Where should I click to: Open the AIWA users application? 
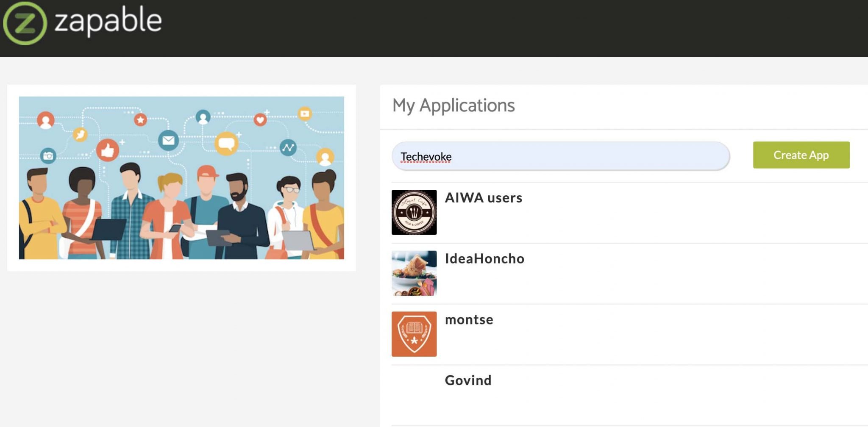tap(483, 198)
